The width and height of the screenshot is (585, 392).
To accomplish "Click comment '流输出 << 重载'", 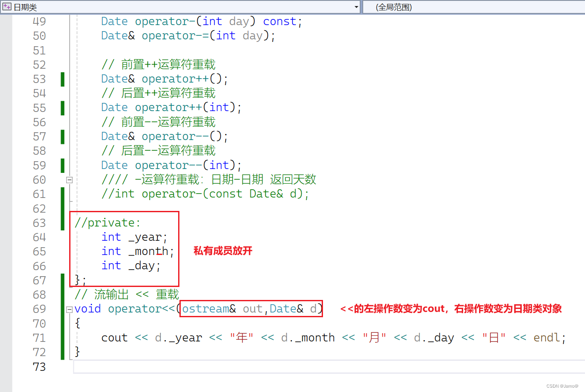I will point(137,295).
